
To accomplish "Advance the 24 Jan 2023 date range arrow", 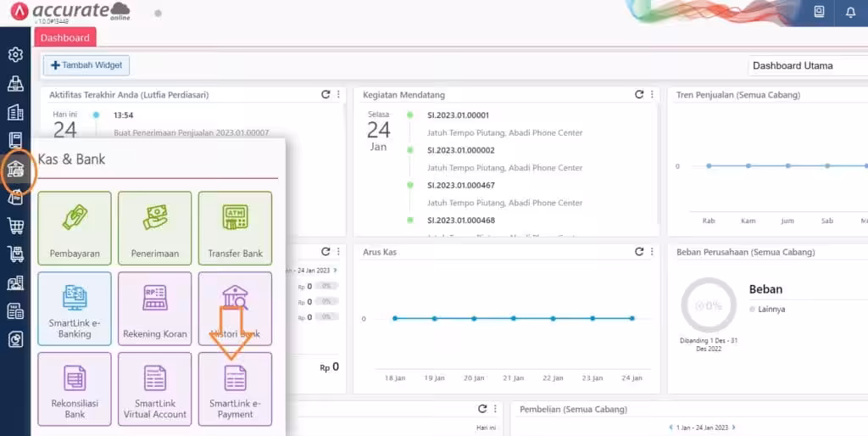I will [335, 271].
